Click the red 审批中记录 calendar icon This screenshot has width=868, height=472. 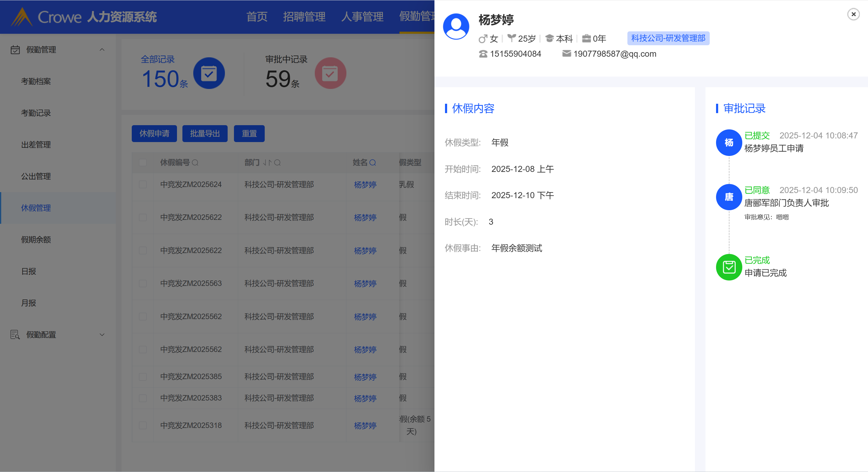click(x=330, y=73)
